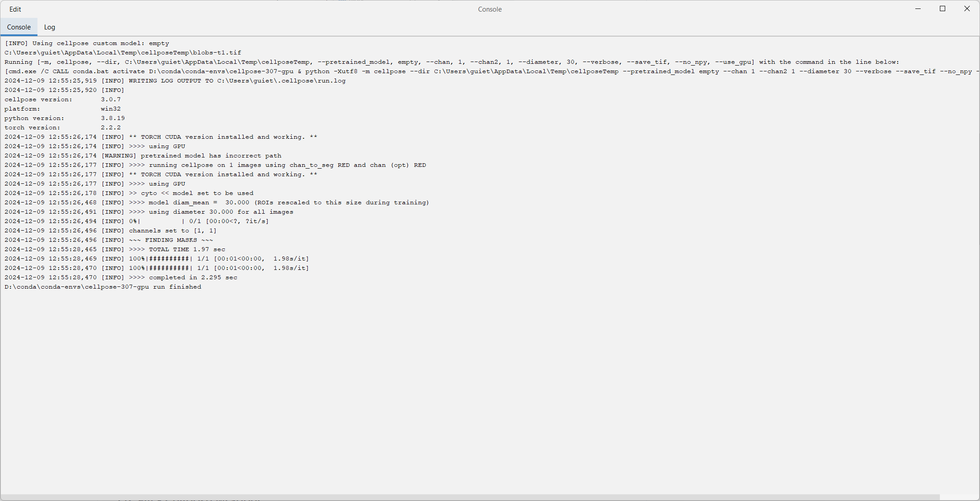Click the 'Using cellpose custom model: empty' line
Screen dimensions: 980x501
pos(87,43)
